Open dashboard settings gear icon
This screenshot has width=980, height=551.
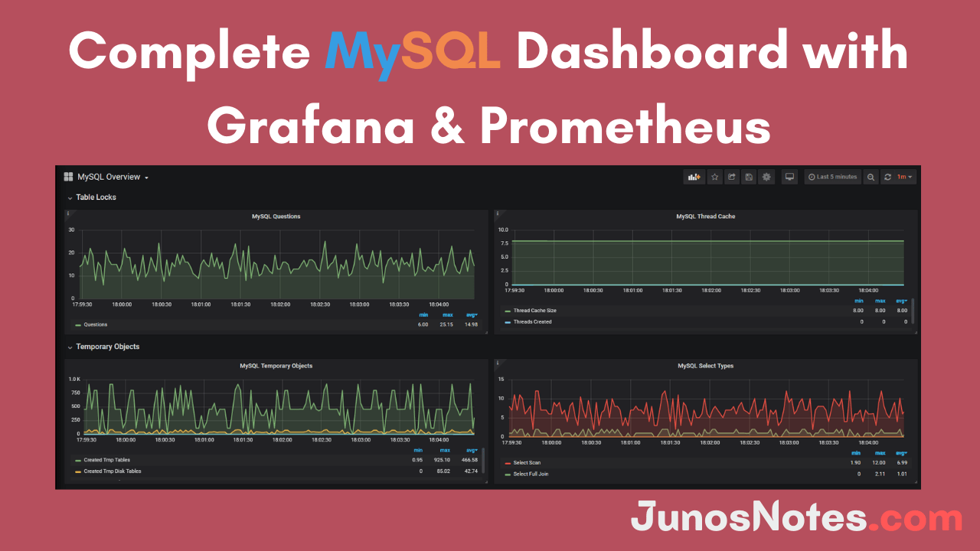[766, 177]
